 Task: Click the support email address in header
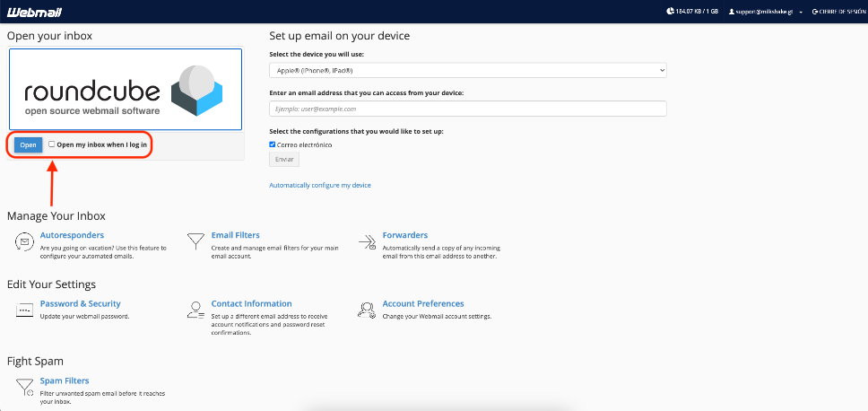click(766, 12)
